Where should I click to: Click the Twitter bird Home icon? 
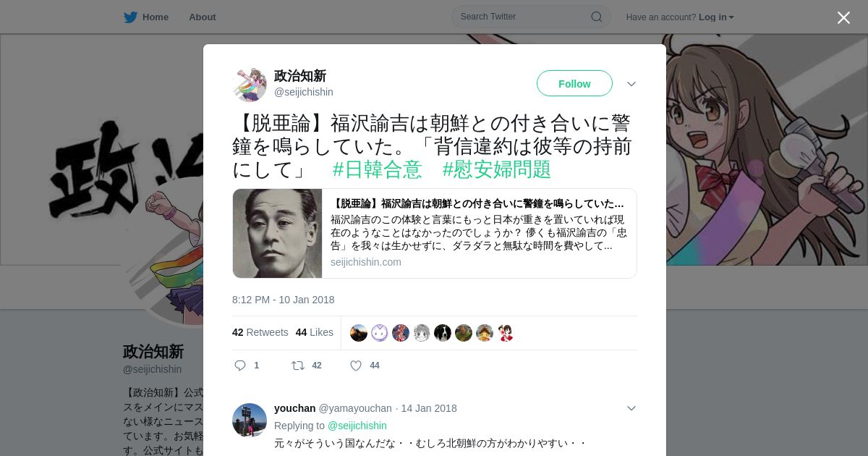click(130, 17)
